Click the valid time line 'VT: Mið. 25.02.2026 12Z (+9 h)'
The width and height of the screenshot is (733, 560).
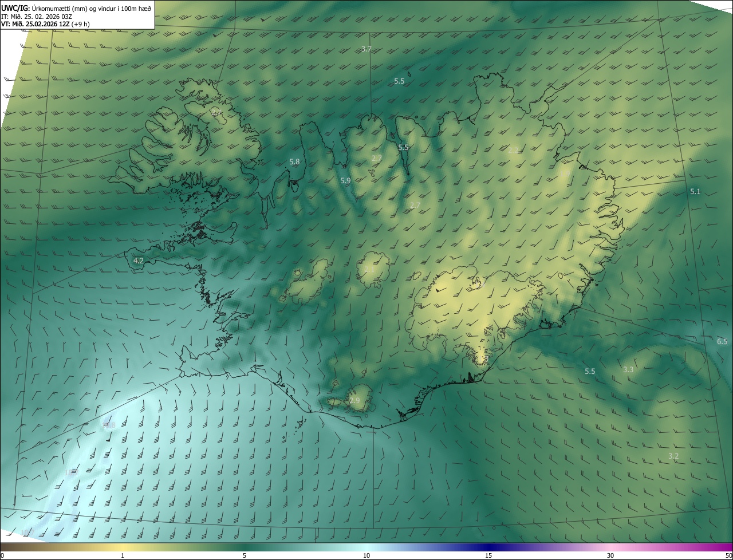pos(46,24)
